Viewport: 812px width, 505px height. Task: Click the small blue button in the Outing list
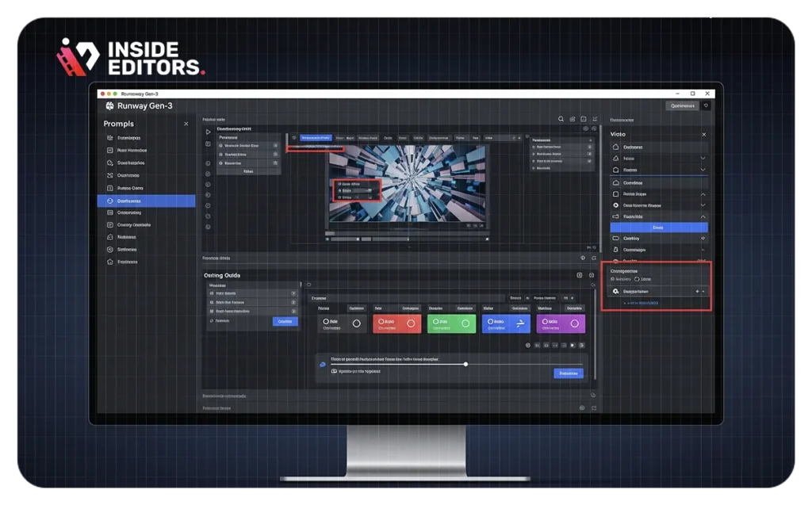click(285, 322)
